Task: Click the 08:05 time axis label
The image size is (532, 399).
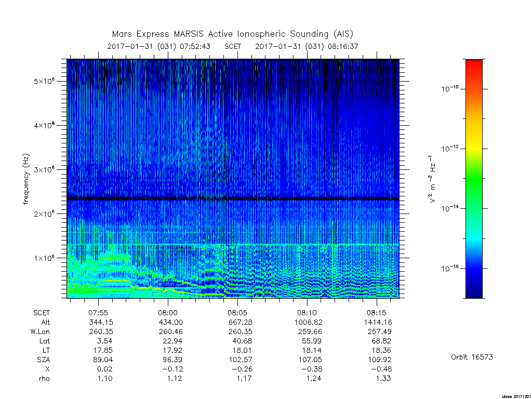Action: pos(237,313)
